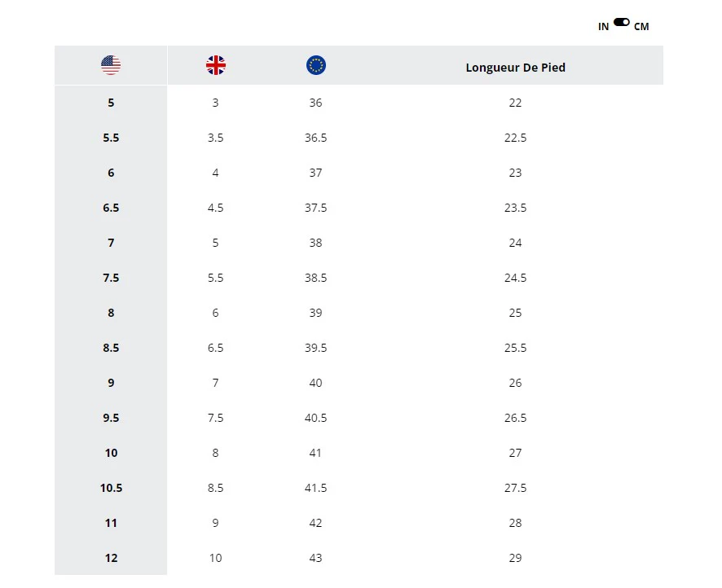Click the Longueur De Pied header
722x588 pixels.
[515, 68]
